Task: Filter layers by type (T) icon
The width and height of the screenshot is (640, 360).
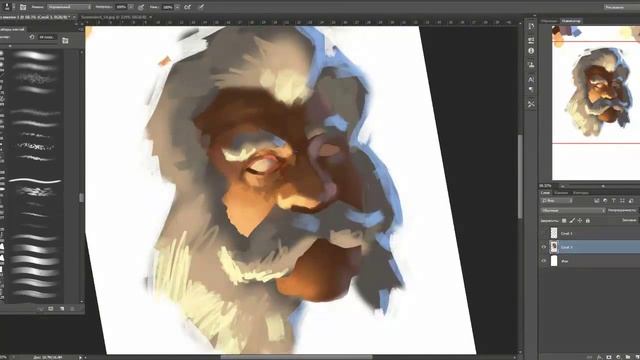Action: click(x=613, y=200)
